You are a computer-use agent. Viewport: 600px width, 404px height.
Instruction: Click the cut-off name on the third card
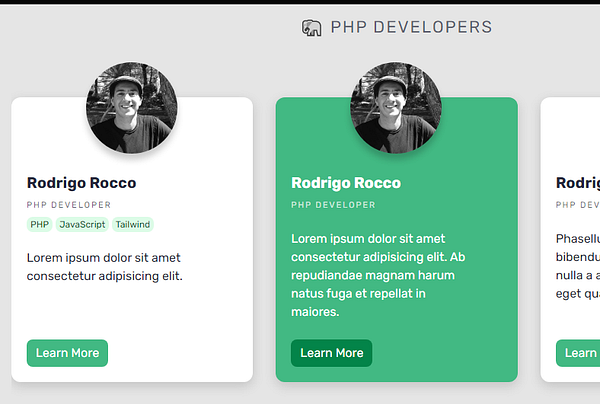click(578, 183)
